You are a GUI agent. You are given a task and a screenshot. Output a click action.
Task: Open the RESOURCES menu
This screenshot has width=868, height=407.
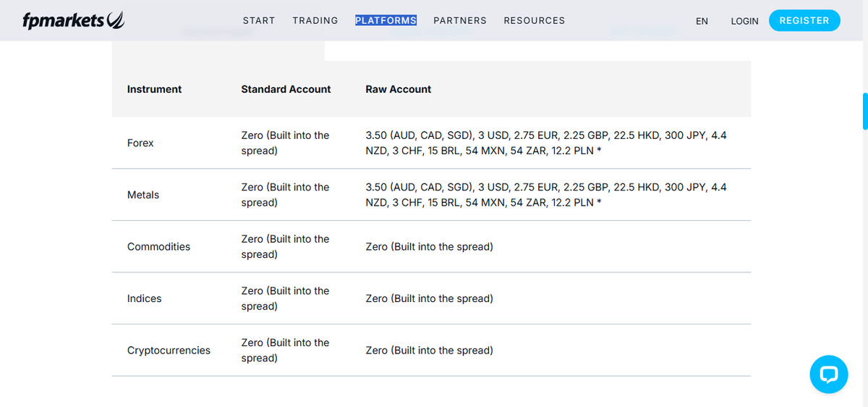[535, 20]
